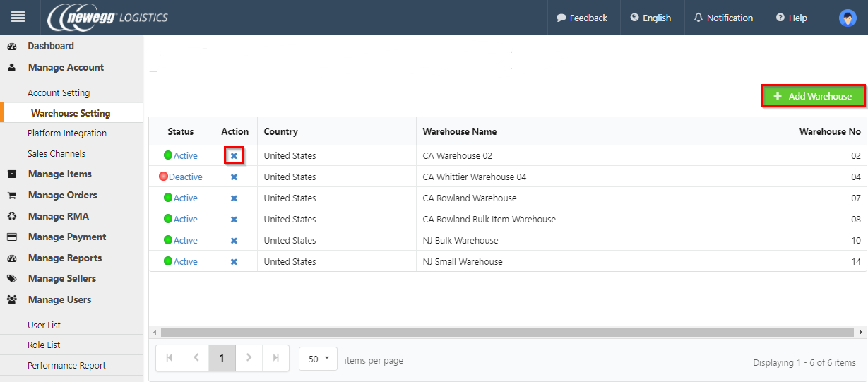
Task: Click delete X for CA Rowland Warehouse
Action: 234,198
